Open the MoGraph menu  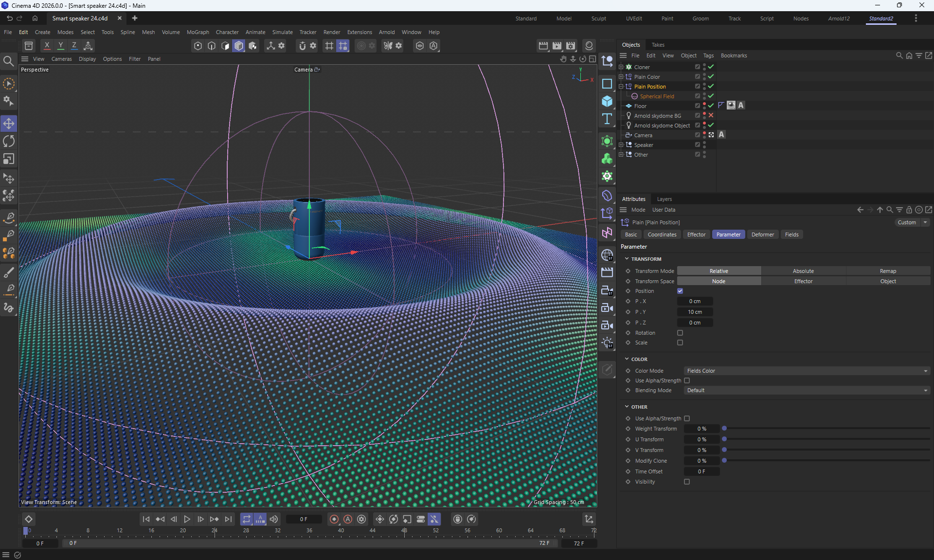(198, 32)
